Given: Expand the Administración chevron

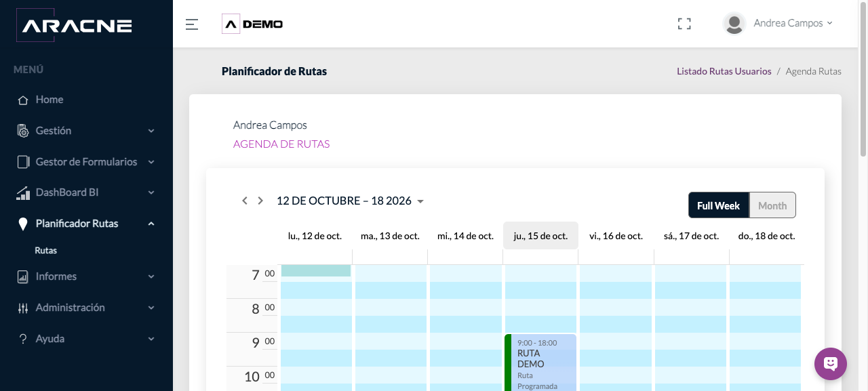Looking at the screenshot, I should [x=151, y=308].
